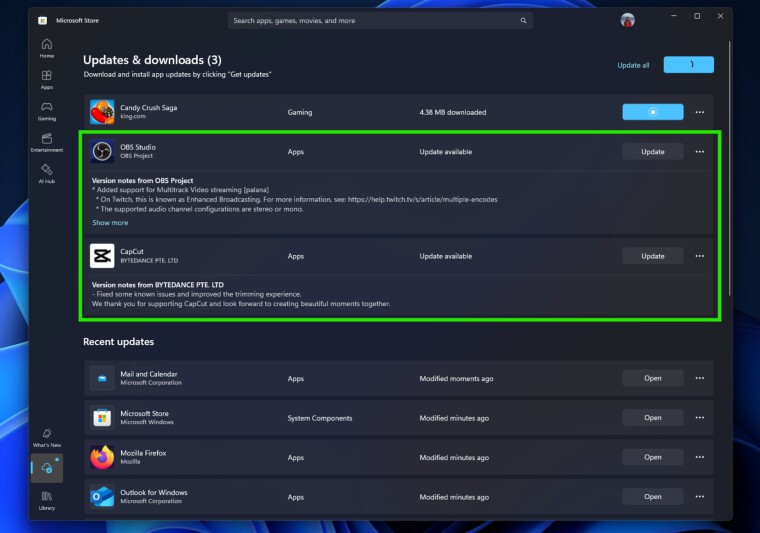This screenshot has width=760, height=533.
Task: Click the Candy Crush Saga app icon
Action: (x=102, y=112)
